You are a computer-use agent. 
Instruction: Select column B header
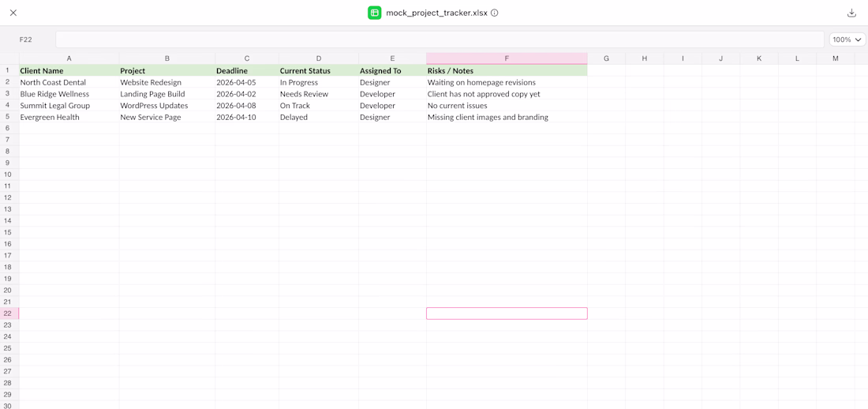(167, 58)
